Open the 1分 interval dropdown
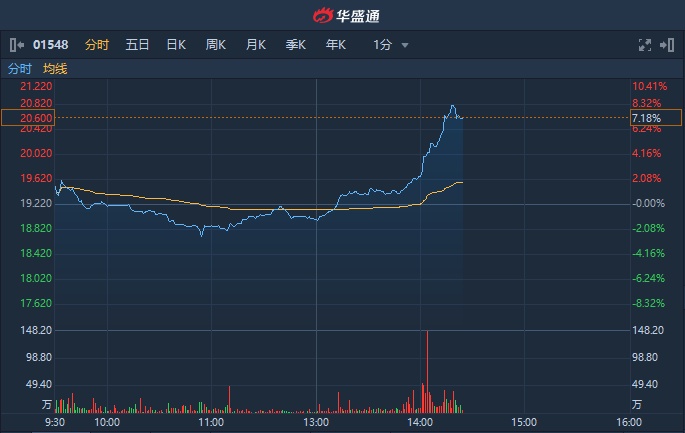The height and width of the screenshot is (433, 685). (383, 45)
